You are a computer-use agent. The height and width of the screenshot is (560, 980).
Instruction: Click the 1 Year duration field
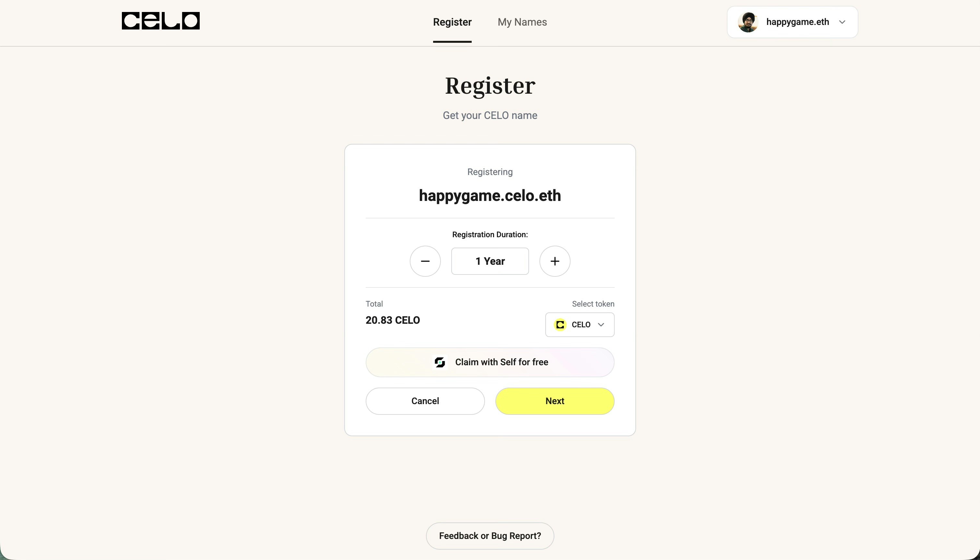click(490, 261)
